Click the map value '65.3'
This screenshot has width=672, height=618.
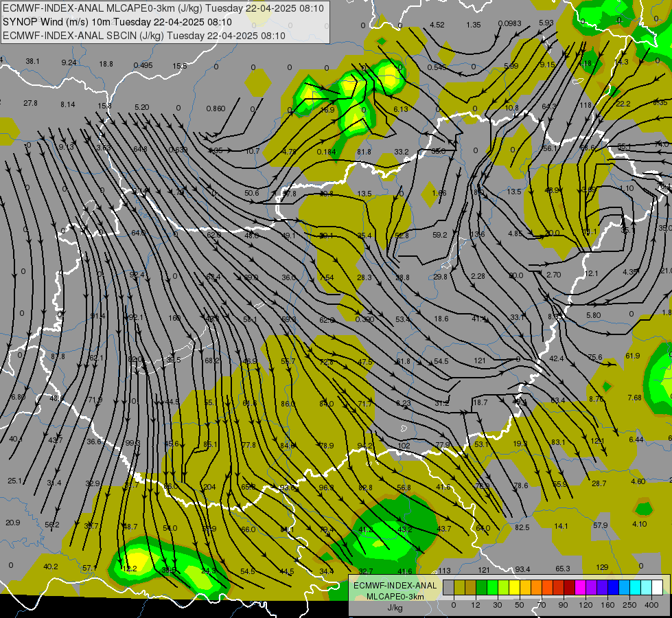tap(563, 569)
